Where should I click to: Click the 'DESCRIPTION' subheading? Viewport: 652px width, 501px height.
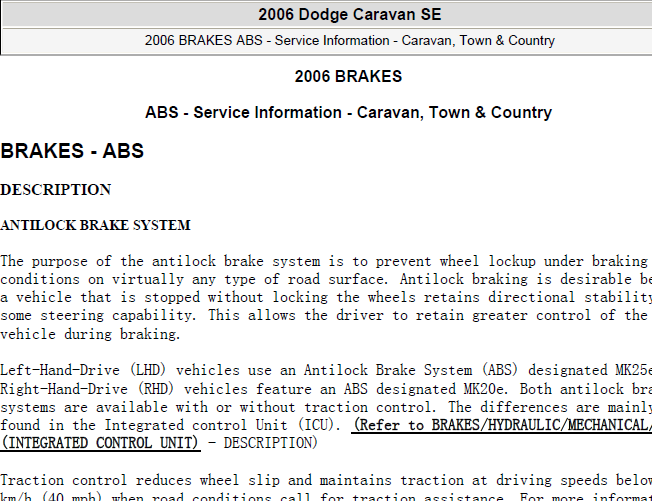56,190
